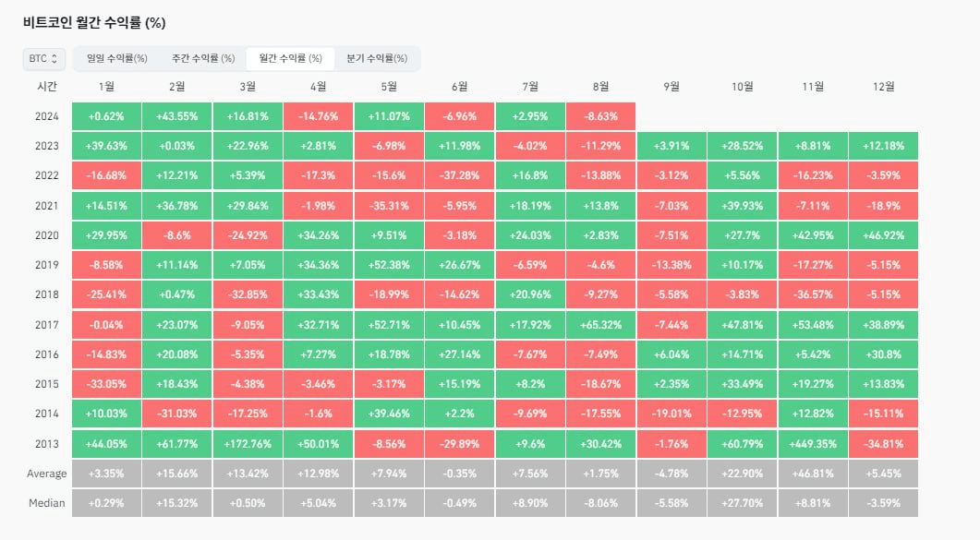Click the Average row label
The width and height of the screenshot is (980, 540).
(46, 474)
